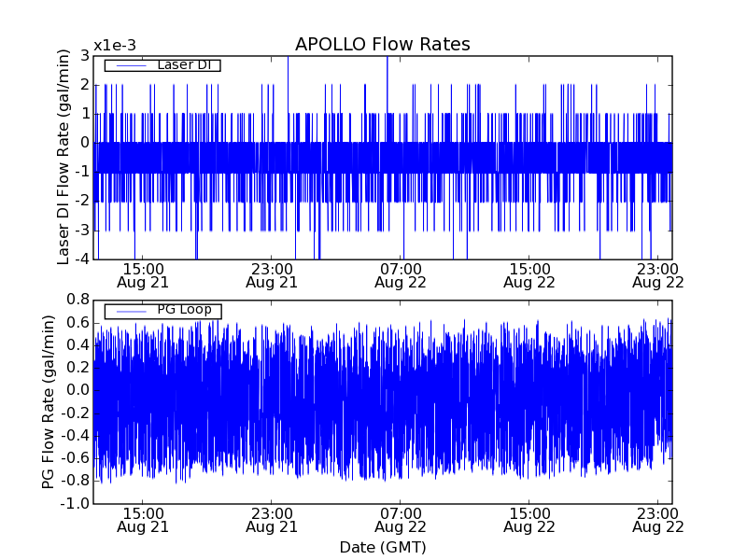747x560 pixels.
Task: Select the "-1.0" y-axis tick on bottom plot
Action: click(x=75, y=504)
